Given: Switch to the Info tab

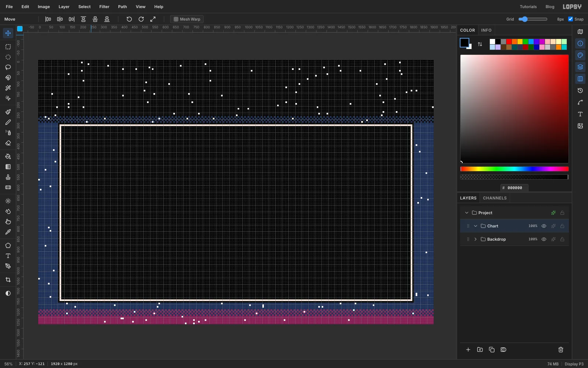Looking at the screenshot, I should [x=486, y=30].
